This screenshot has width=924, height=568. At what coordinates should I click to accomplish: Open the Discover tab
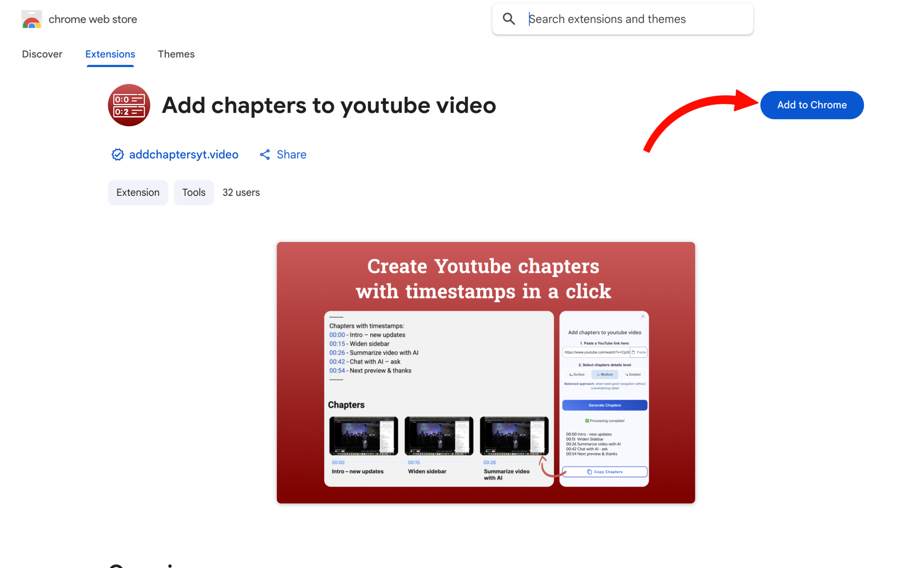coord(42,54)
